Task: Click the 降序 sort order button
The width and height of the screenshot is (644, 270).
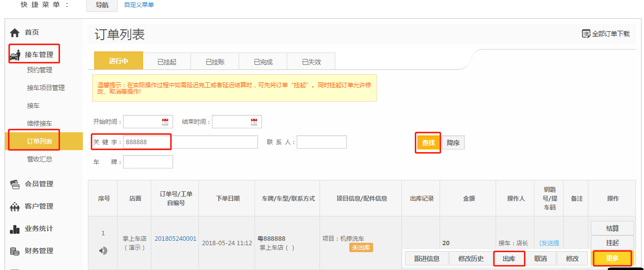Action: (x=453, y=143)
